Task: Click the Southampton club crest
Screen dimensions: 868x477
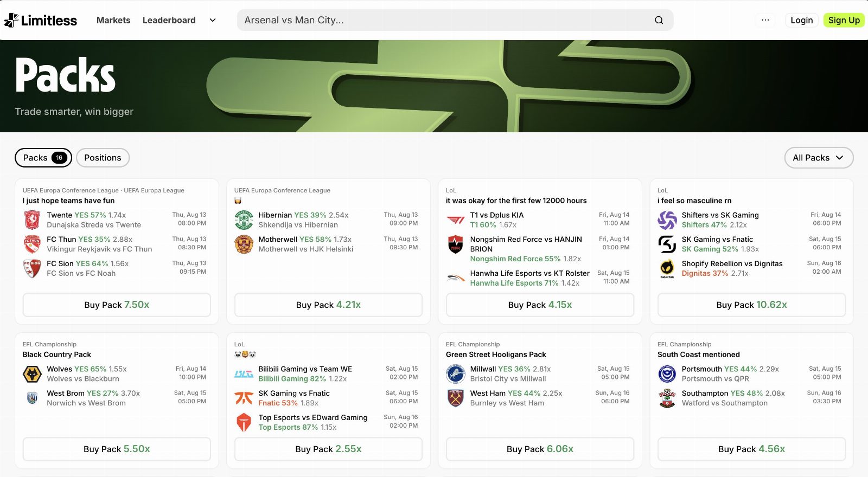Action: 667,398
